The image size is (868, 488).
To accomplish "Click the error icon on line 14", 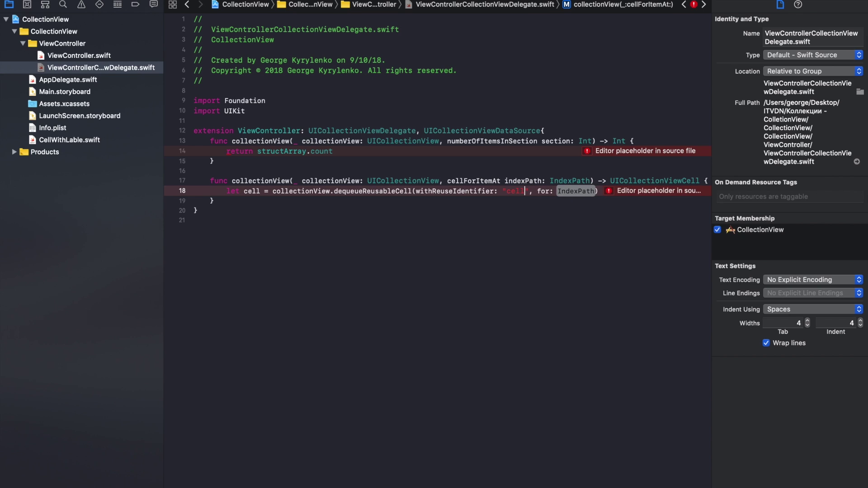I will tap(587, 151).
